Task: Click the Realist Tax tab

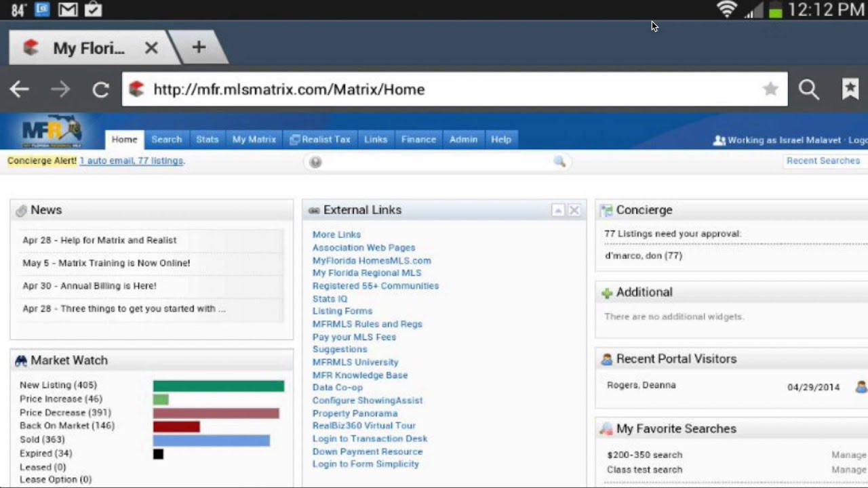Action: tap(320, 140)
